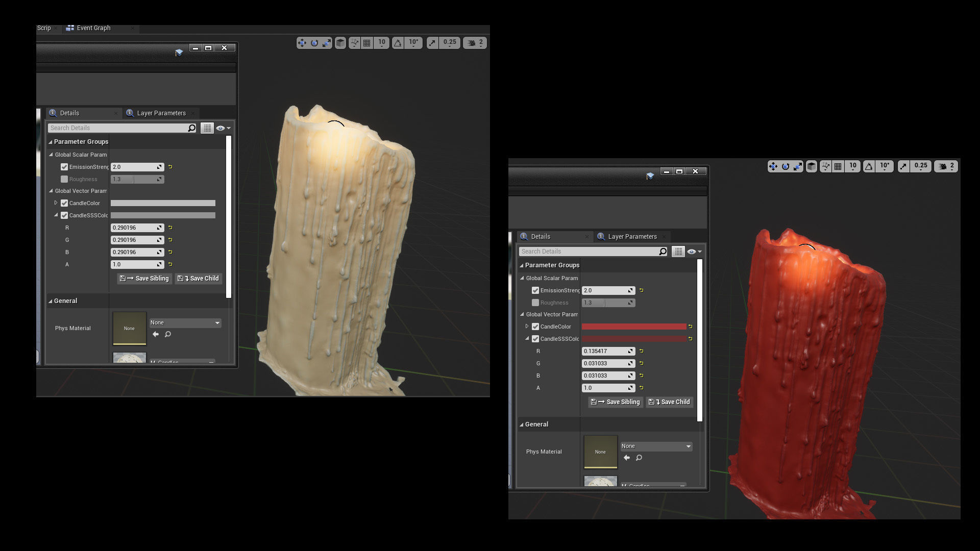Open the dark red CandleSSSColor swatch
Viewport: 980px width, 551px height.
click(x=634, y=339)
